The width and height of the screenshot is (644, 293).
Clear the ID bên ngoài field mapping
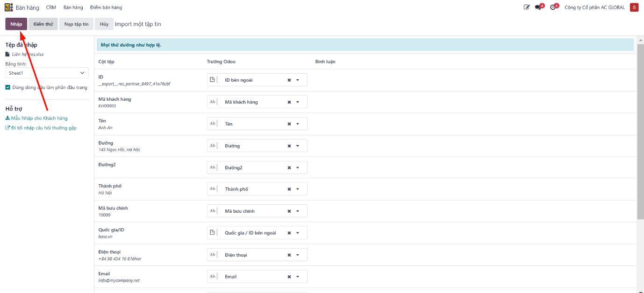tap(289, 80)
